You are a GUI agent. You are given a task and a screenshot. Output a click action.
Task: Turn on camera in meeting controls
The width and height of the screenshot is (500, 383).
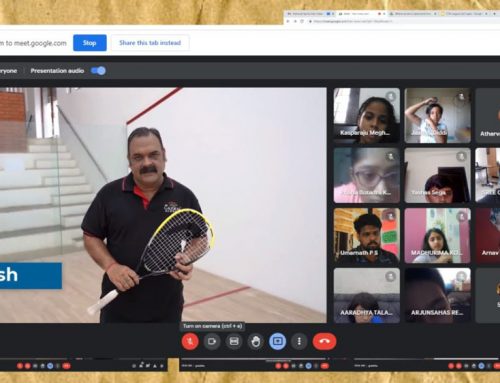pos(212,341)
